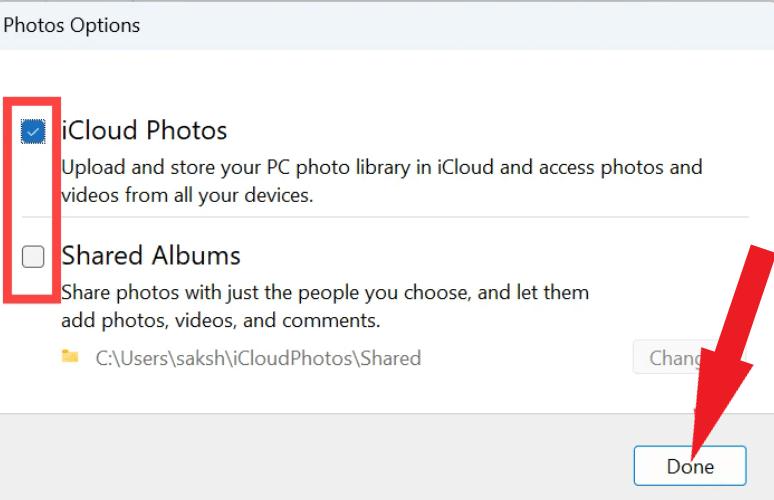The width and height of the screenshot is (774, 500).
Task: Click empty title bar area right of title
Action: [450, 25]
